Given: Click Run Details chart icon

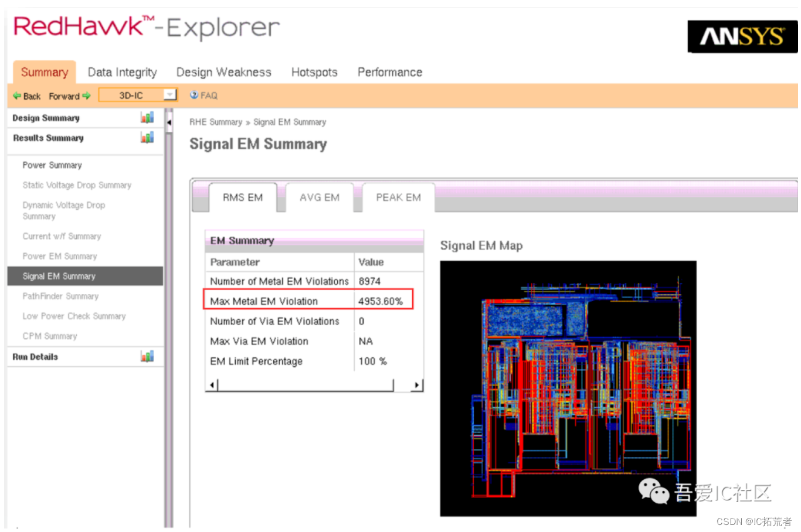Looking at the screenshot, I should [x=147, y=356].
